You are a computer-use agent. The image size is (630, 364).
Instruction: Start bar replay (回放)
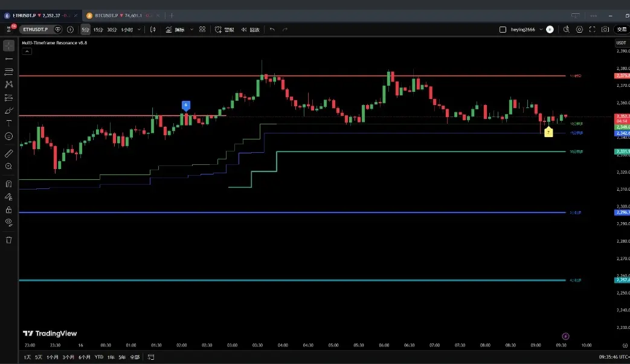click(250, 30)
